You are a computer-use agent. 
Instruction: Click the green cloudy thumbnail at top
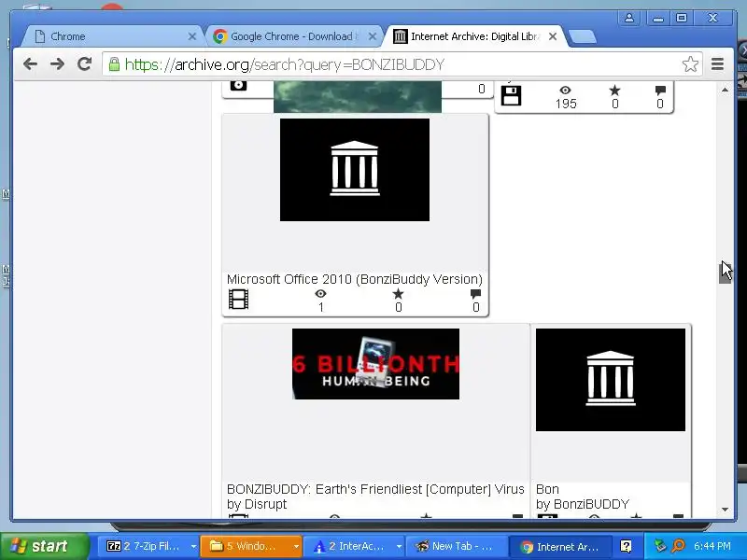coord(358,97)
